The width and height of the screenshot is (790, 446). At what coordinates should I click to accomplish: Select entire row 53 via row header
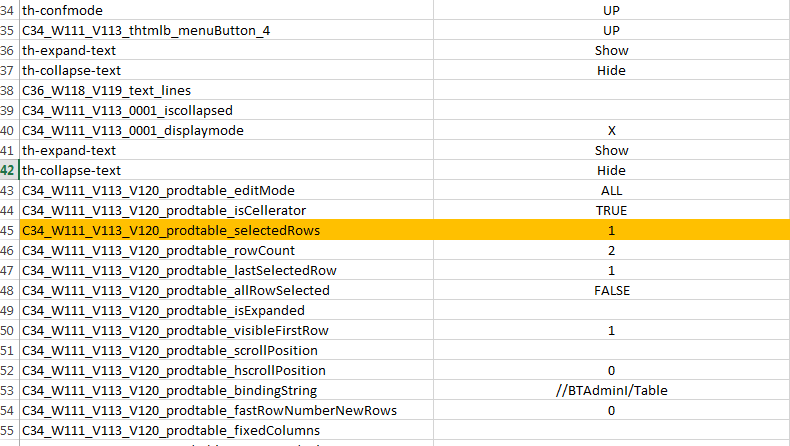[9, 390]
